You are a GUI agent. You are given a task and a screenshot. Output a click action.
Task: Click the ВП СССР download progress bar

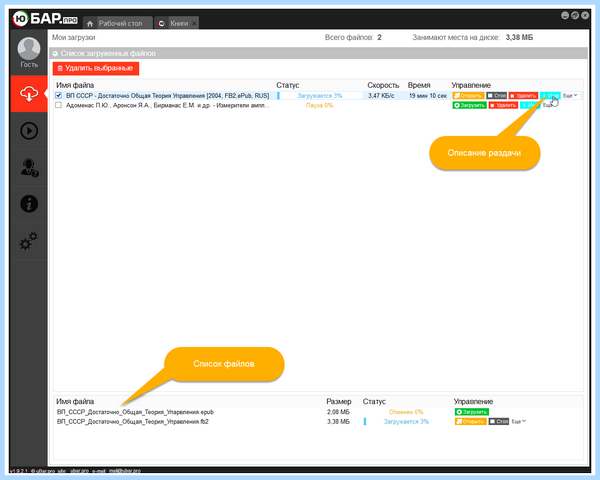320,95
